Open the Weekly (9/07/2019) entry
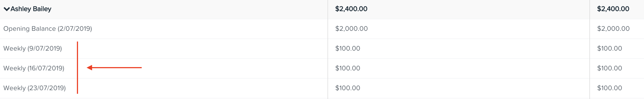Image resolution: width=644 pixels, height=99 pixels. click(33, 48)
